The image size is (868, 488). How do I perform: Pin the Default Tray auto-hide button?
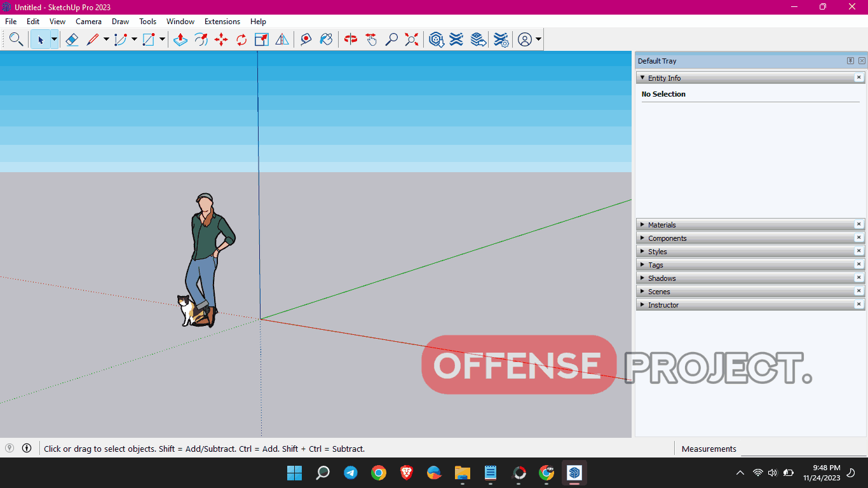[x=850, y=61]
